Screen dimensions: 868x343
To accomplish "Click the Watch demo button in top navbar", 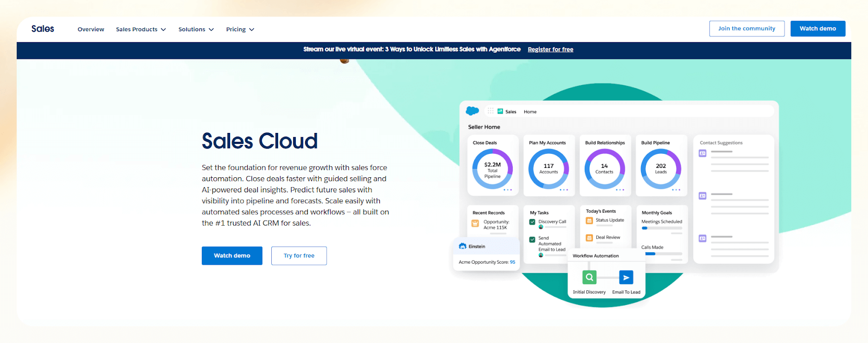I will [818, 29].
